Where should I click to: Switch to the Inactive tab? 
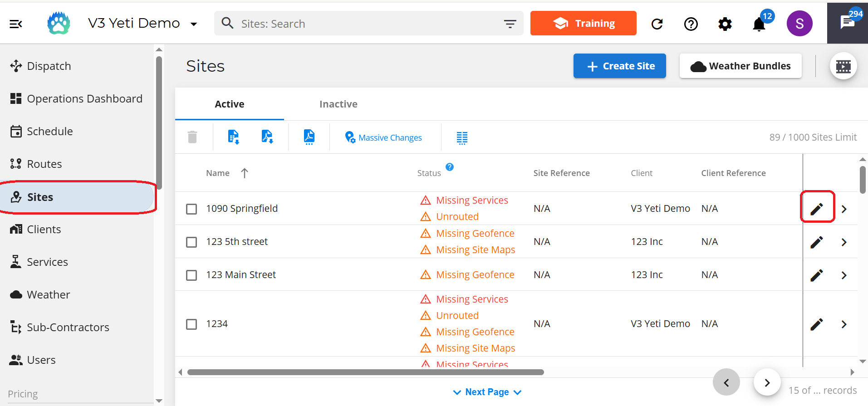click(338, 104)
